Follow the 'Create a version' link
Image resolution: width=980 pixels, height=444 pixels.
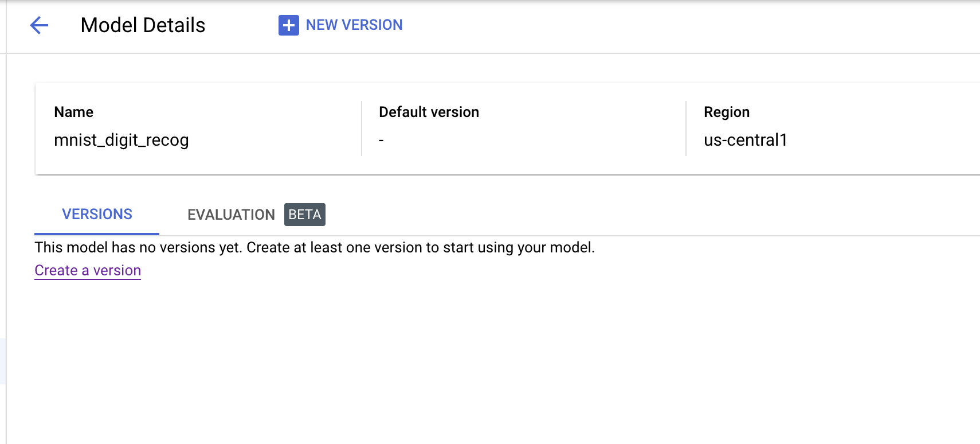[x=88, y=270]
